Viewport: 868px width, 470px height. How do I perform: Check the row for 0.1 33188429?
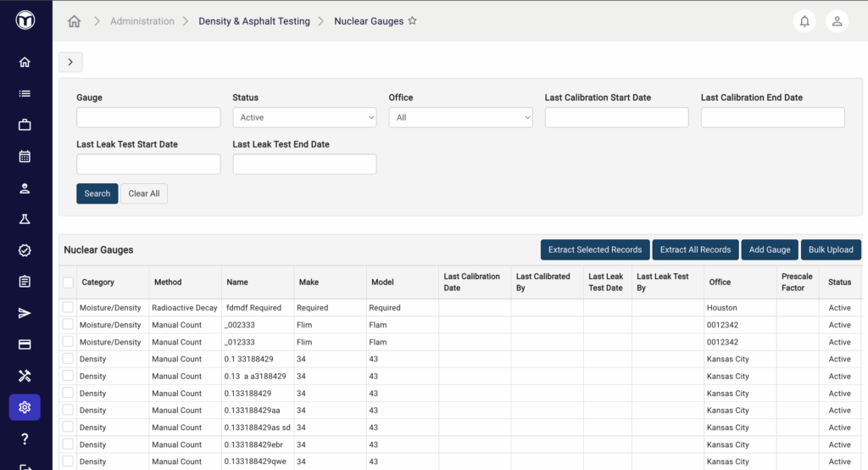pos(68,359)
